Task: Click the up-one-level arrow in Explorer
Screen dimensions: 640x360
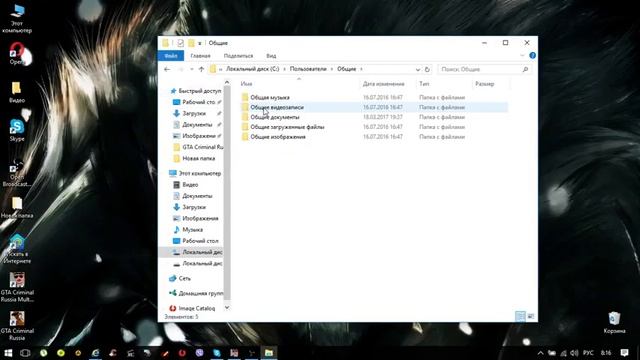Action: [x=201, y=69]
